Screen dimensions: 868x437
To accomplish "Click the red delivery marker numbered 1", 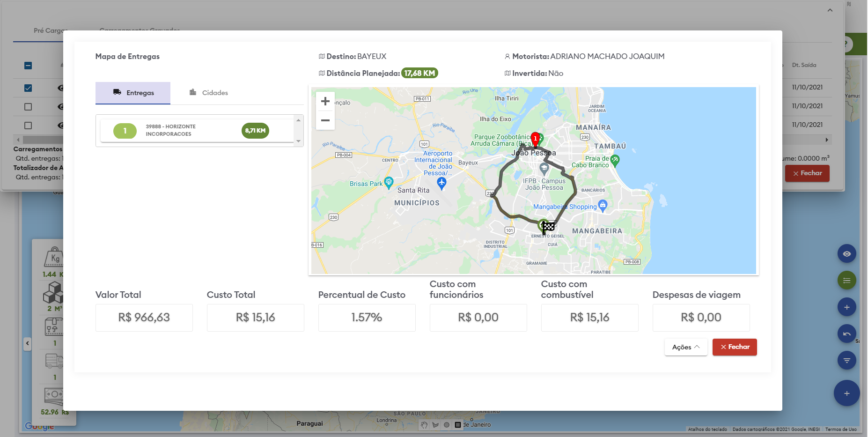I will coord(535,139).
